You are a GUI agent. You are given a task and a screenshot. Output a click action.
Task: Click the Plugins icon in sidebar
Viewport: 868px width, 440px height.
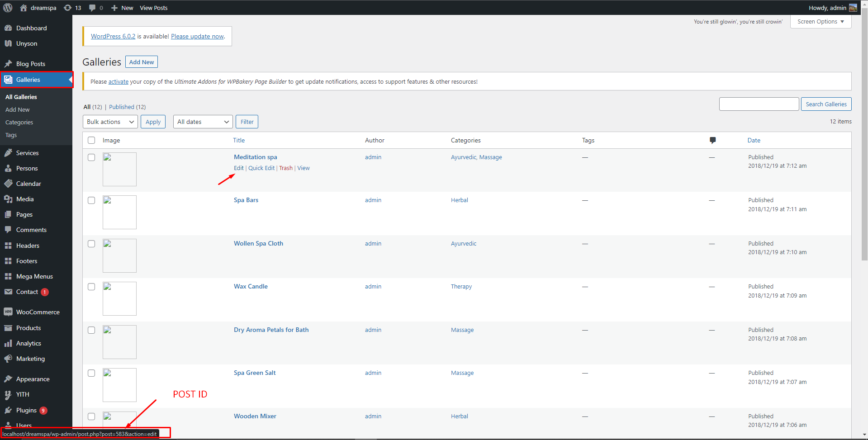pos(8,410)
